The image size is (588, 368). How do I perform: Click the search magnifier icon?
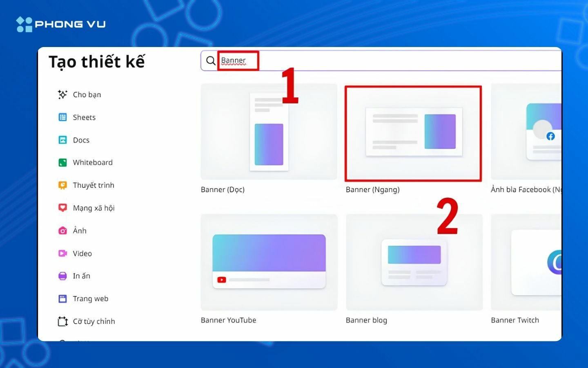point(211,61)
